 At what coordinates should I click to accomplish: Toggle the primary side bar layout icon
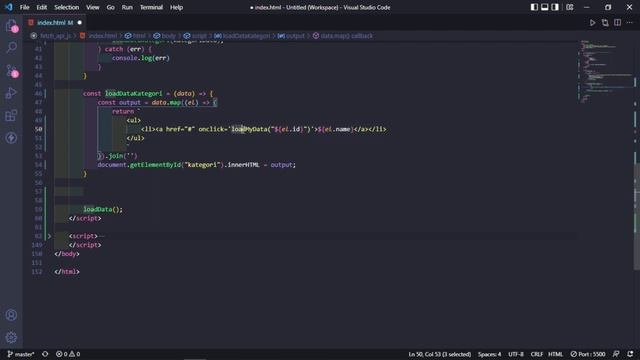pos(534,7)
